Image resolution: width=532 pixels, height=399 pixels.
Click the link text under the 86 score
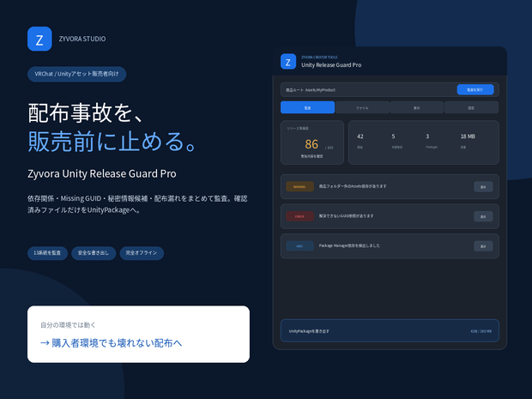[311, 156]
